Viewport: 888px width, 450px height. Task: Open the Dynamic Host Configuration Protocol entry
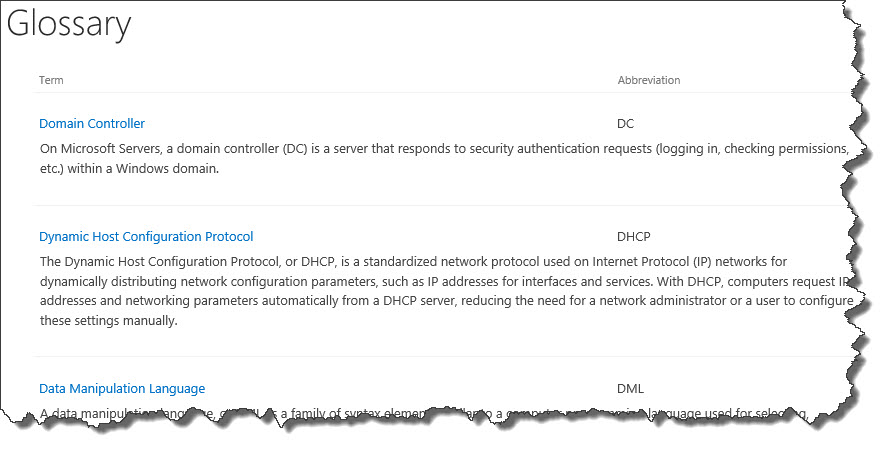click(146, 237)
